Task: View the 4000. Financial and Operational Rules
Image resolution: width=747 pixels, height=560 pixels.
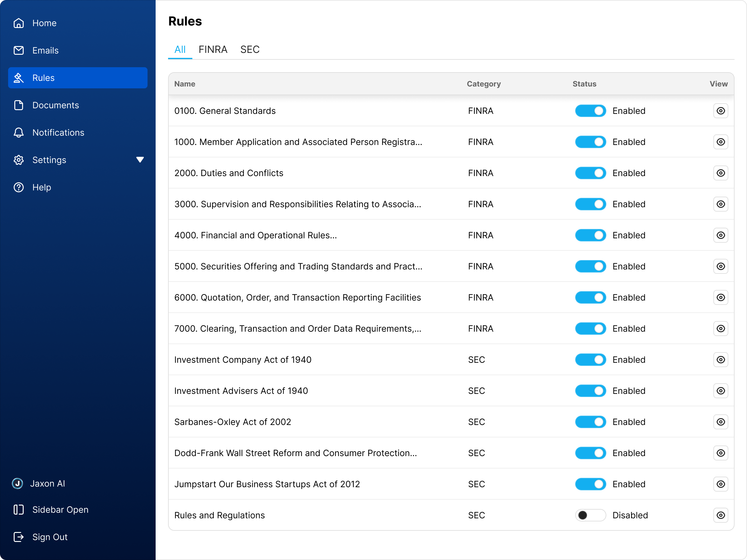Action: [721, 235]
